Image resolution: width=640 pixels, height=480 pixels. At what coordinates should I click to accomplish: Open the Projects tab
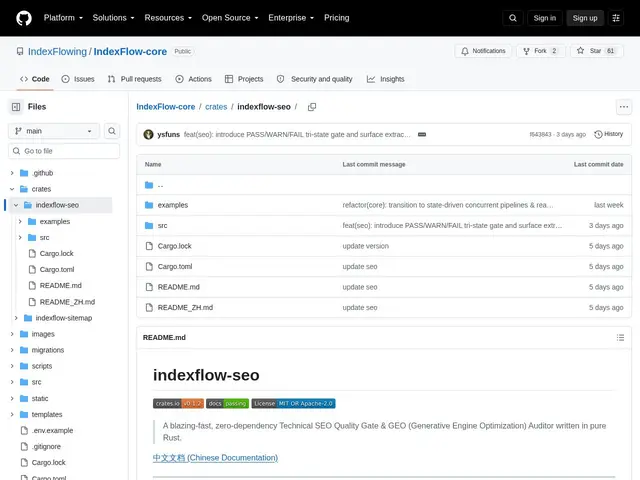coord(244,79)
